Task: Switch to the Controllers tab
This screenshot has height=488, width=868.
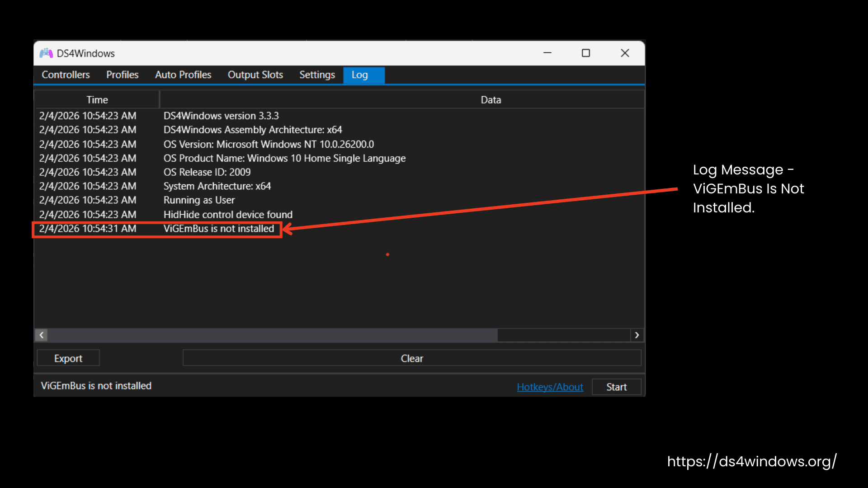Action: (x=66, y=75)
